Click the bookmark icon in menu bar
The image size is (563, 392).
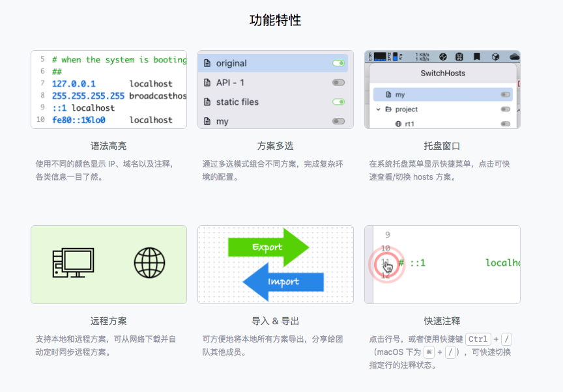pos(477,57)
